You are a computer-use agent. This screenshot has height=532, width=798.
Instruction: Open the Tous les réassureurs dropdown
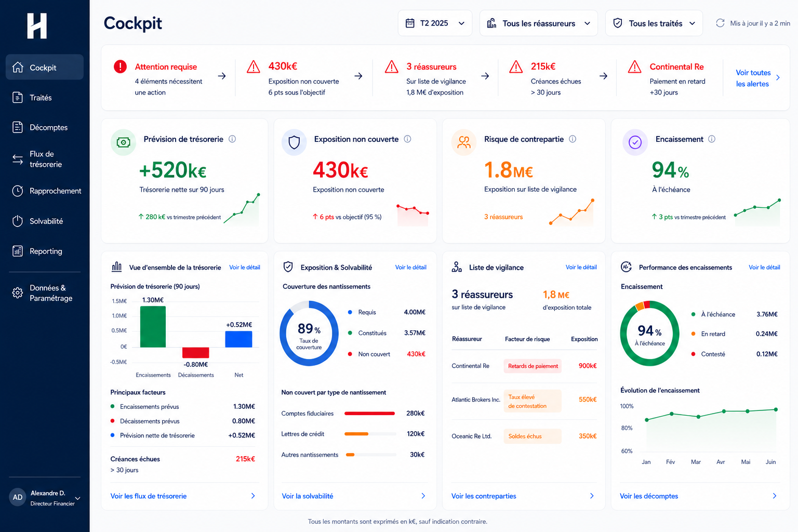click(538, 23)
